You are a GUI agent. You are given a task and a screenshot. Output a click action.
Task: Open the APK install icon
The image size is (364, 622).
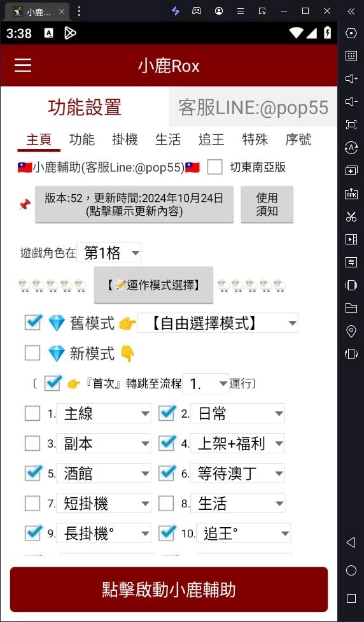[x=351, y=194]
